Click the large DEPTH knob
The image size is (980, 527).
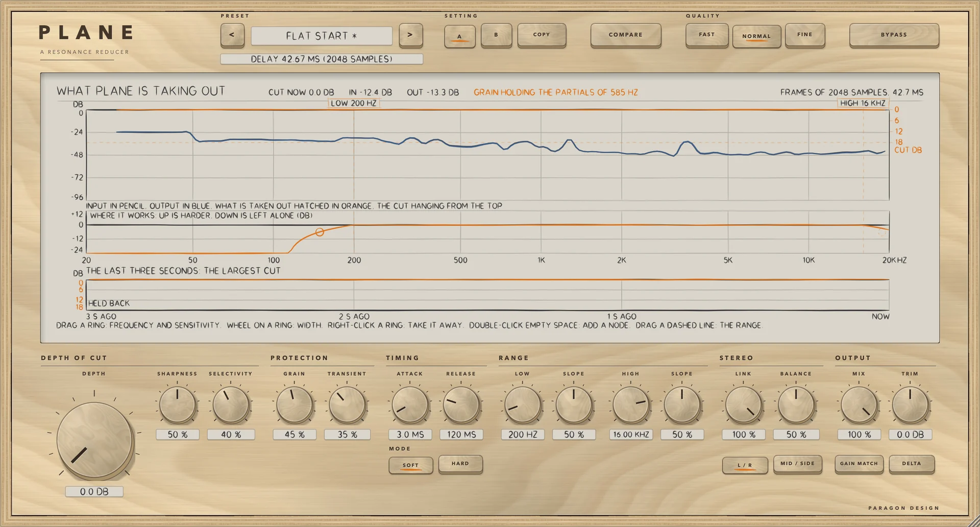(94, 440)
